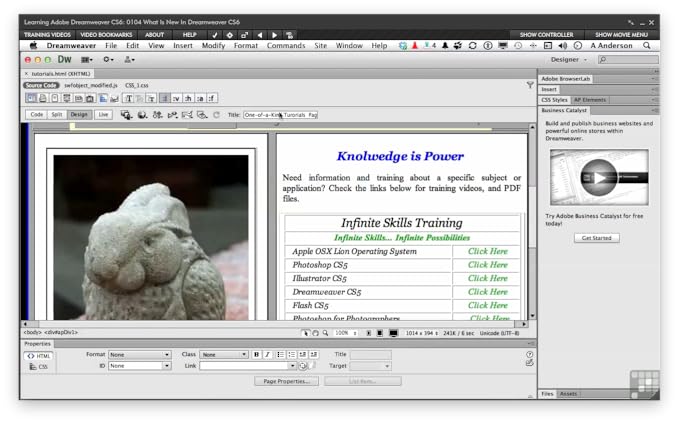The width and height of the screenshot is (679, 423).
Task: Open the Extend Dreamweaver gear dropdown
Action: [x=108, y=60]
